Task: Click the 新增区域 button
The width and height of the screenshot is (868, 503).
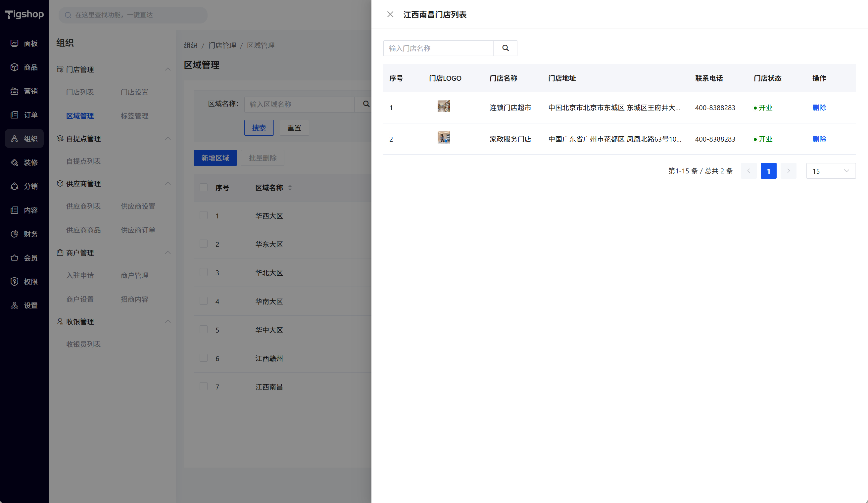Action: tap(215, 158)
